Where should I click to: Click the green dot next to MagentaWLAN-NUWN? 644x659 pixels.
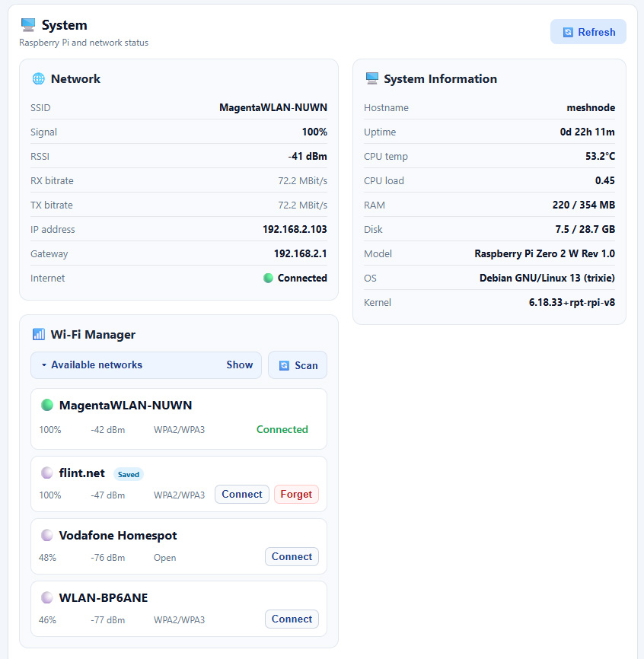47,405
